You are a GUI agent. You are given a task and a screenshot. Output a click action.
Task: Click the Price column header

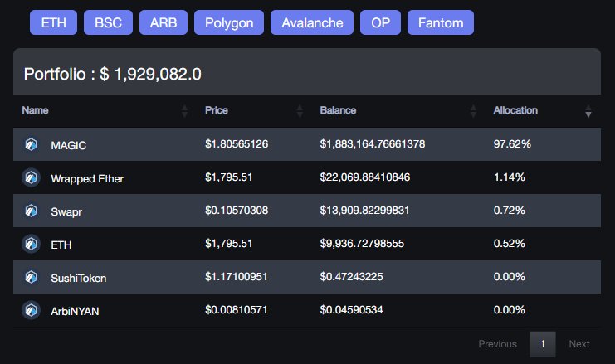coord(217,110)
